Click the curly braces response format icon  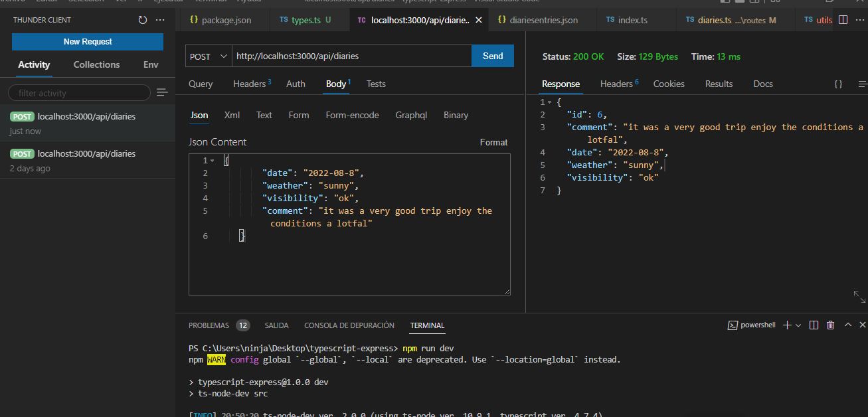(838, 84)
